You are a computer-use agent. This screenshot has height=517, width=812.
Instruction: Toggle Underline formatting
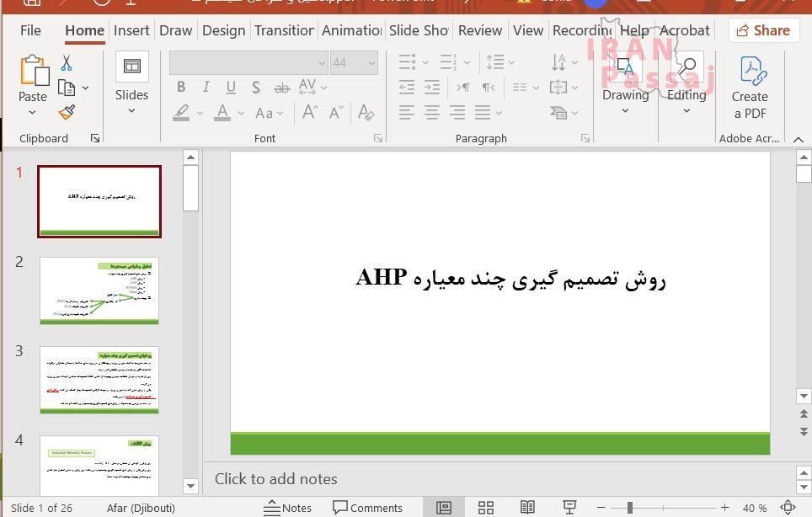(231, 88)
